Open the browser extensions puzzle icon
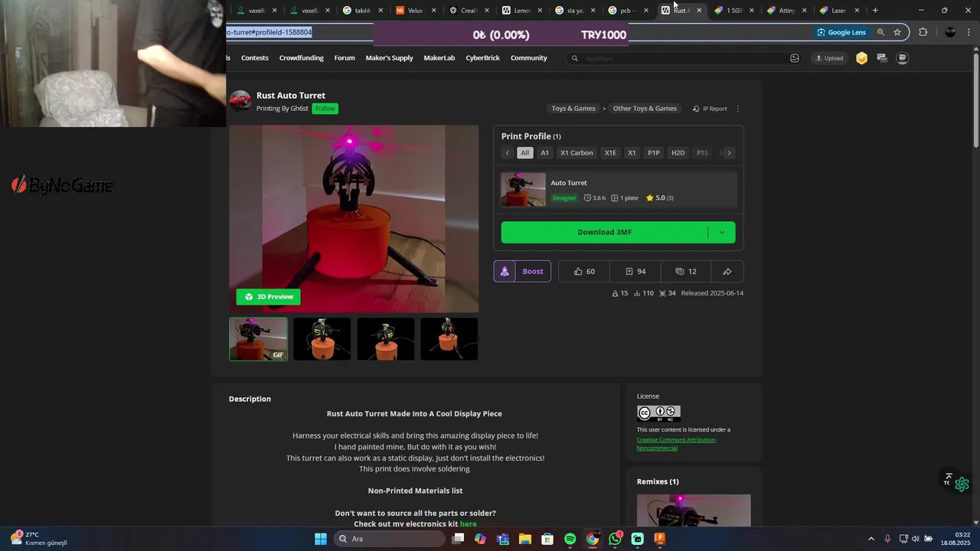Screen dimensions: 980x551 click(x=923, y=32)
